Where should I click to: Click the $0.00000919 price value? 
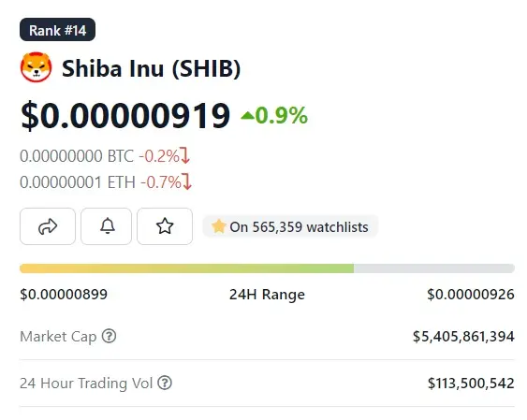coord(125,116)
